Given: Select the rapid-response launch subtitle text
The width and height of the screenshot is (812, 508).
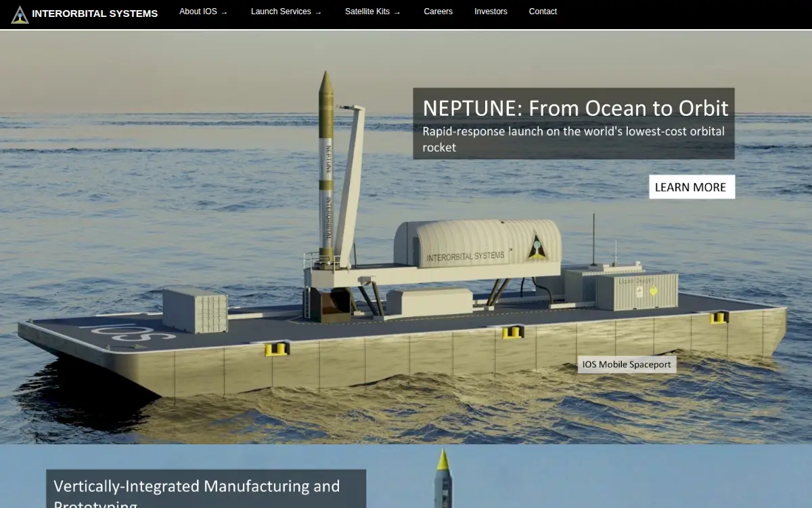Looking at the screenshot, I should coord(574,139).
